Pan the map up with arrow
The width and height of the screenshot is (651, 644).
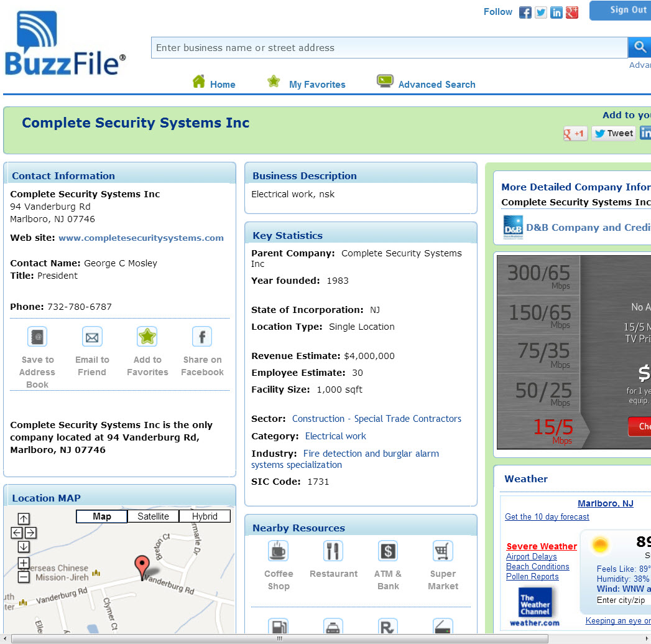click(24, 518)
